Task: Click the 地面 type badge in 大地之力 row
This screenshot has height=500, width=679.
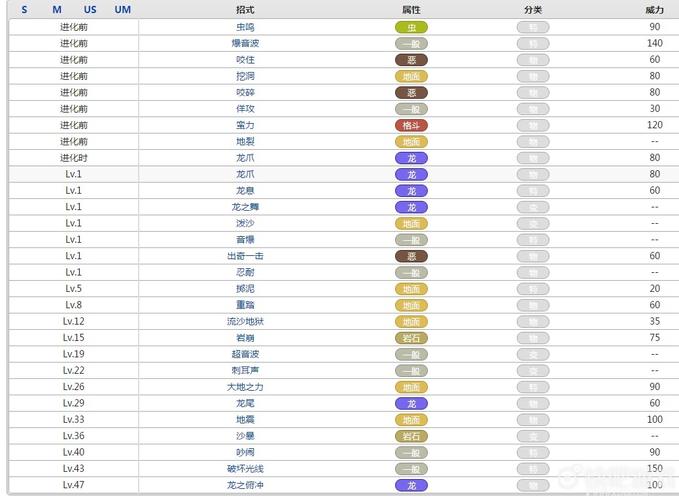Action: [x=411, y=387]
